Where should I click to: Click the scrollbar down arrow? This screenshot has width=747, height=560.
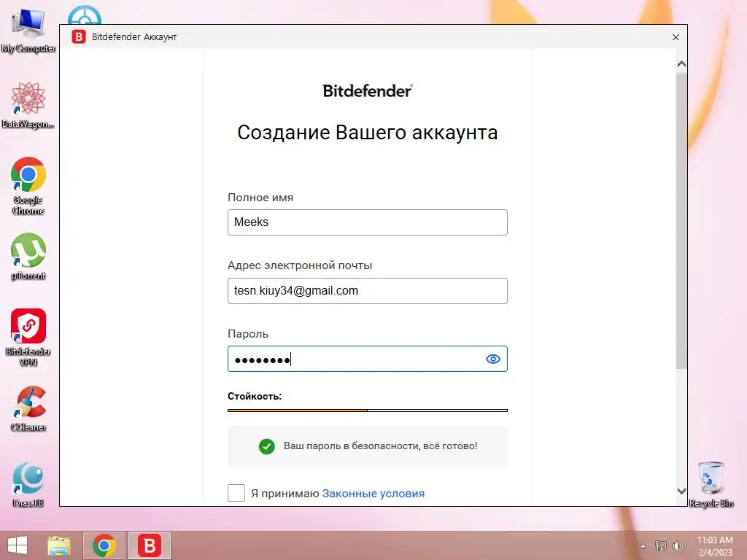pos(682,491)
